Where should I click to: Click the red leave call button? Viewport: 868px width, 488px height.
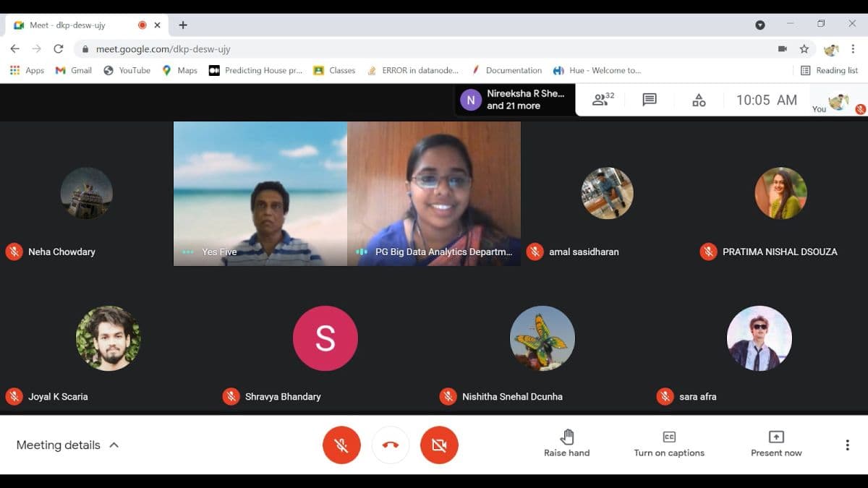tap(391, 445)
